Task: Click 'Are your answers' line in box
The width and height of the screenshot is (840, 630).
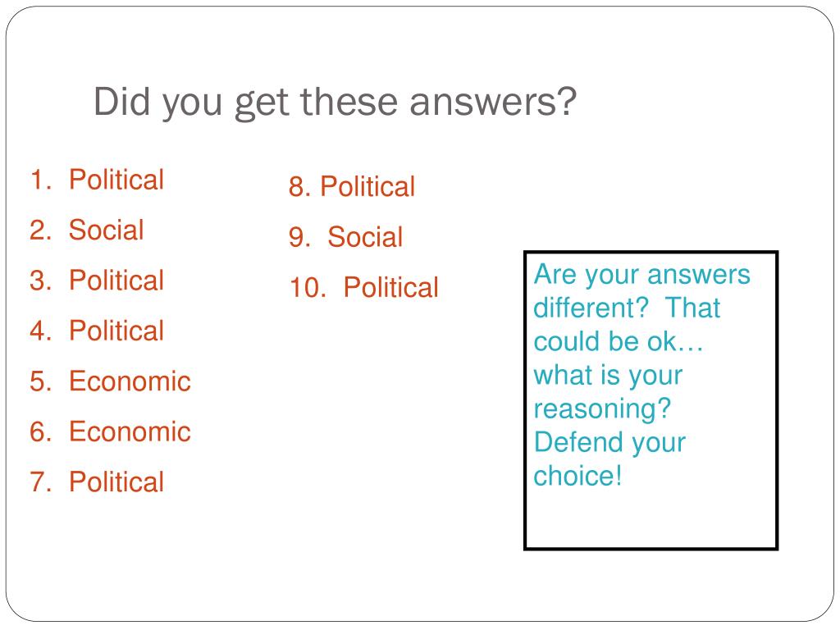Action: (x=641, y=276)
